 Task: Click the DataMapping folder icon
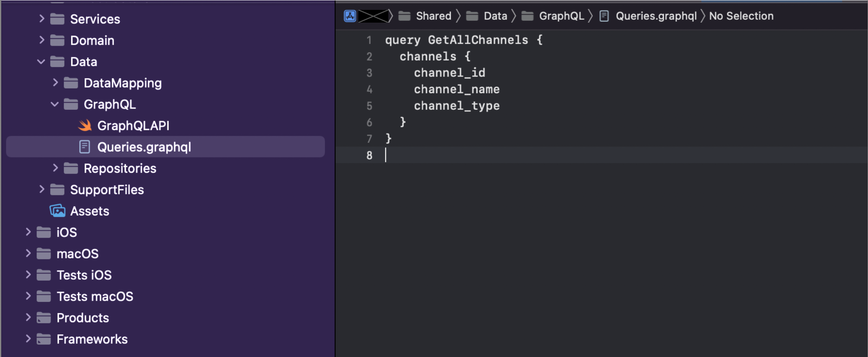click(71, 83)
